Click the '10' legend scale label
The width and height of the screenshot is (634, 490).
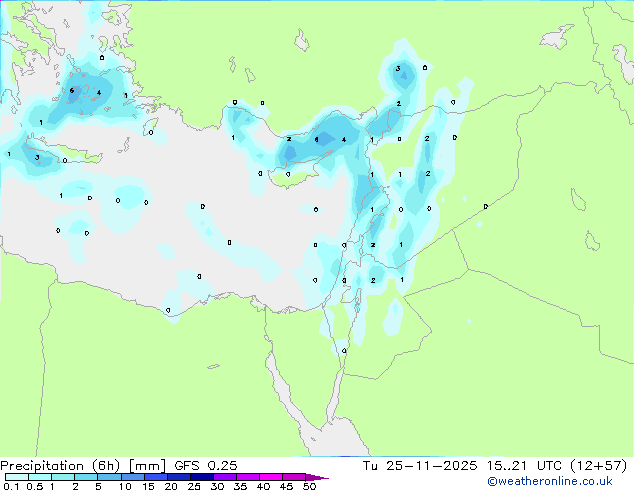point(125,486)
